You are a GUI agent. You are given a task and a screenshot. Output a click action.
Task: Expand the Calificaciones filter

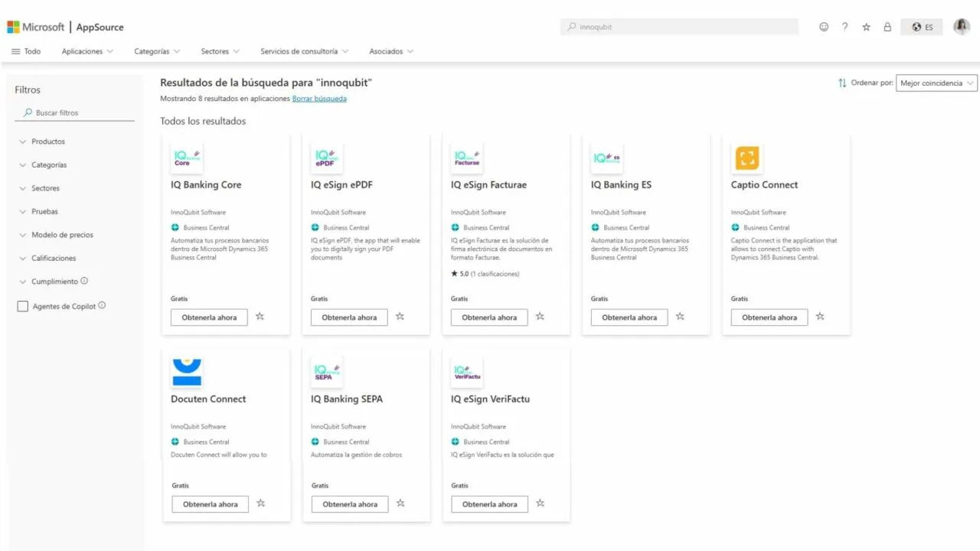47,258
